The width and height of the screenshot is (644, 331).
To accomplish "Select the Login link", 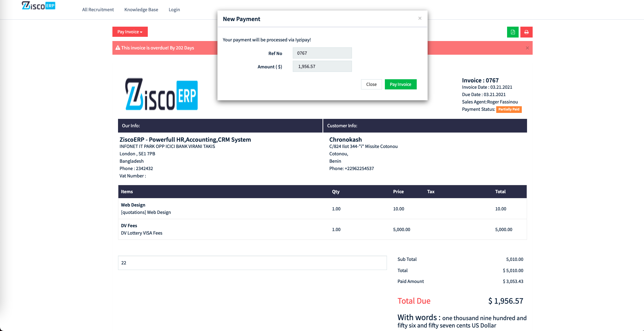I will point(174,9).
